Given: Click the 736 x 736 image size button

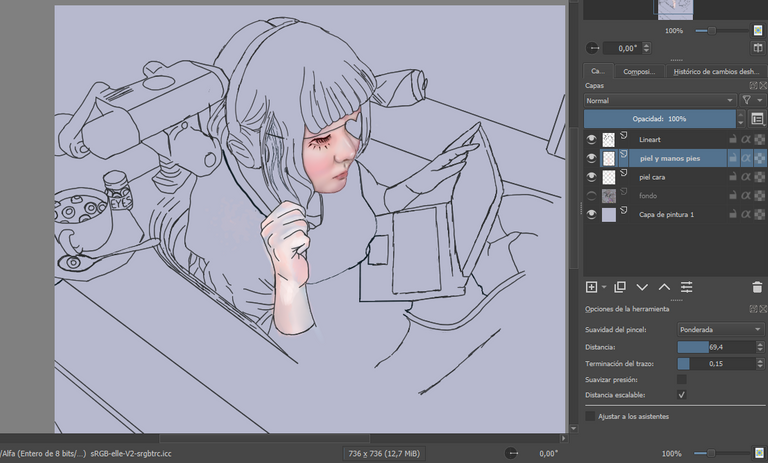Looking at the screenshot, I should tap(384, 453).
